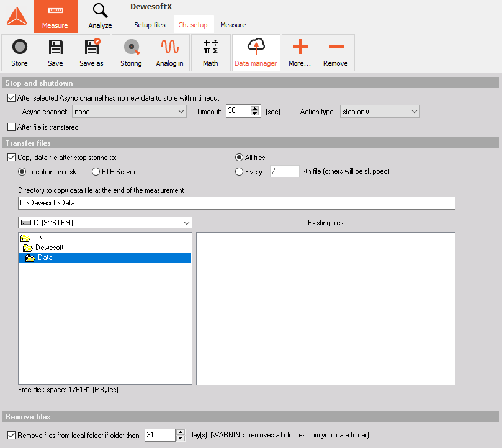Image resolution: width=502 pixels, height=448 pixels.
Task: Open the Async channel dropdown
Action: pyautogui.click(x=129, y=112)
